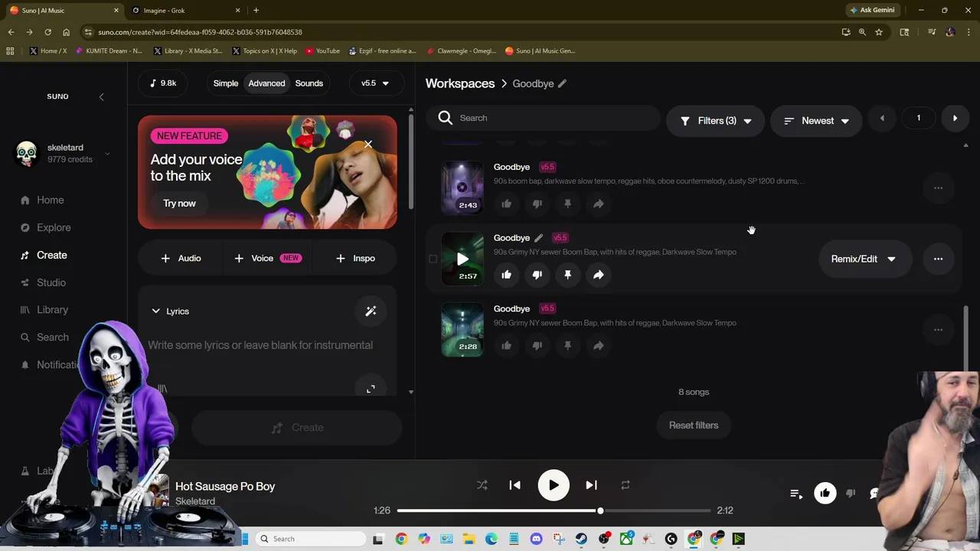Open Steam from the Windows taskbar
The width and height of the screenshot is (980, 551).
pos(581,539)
